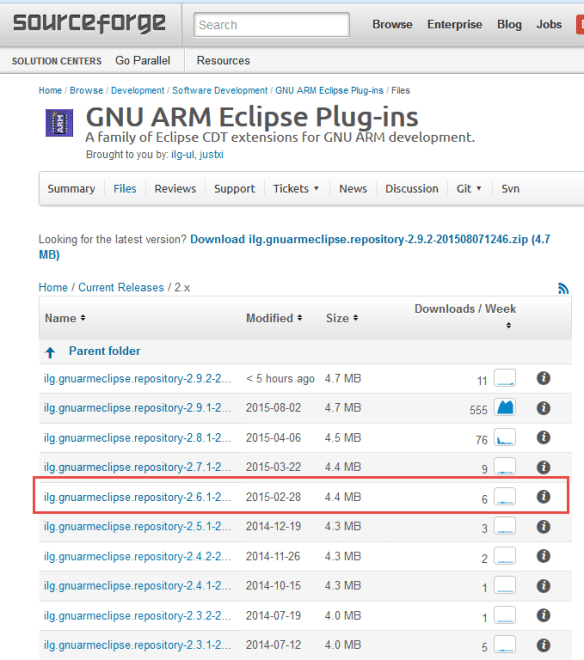
Task: Open ilg.gnuarmeclipse.repository-2.6.1 file link
Action: click(x=138, y=497)
